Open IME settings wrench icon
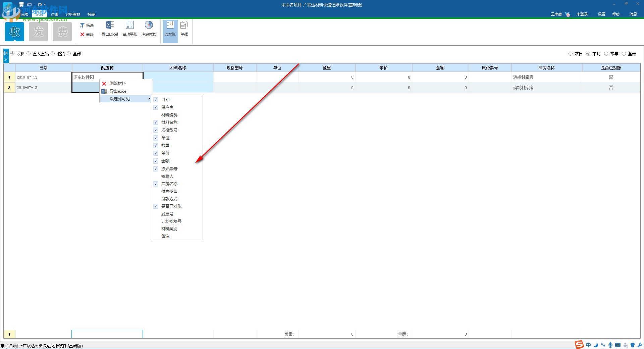Viewport: 644px width, 349px height. click(x=640, y=345)
